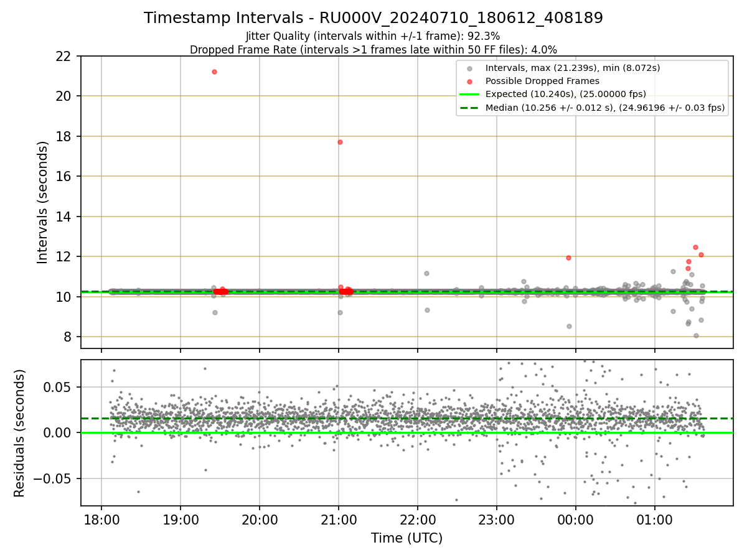Click the 10 tick on intervals axis
Screen dimensions: 747x560
coord(64,297)
